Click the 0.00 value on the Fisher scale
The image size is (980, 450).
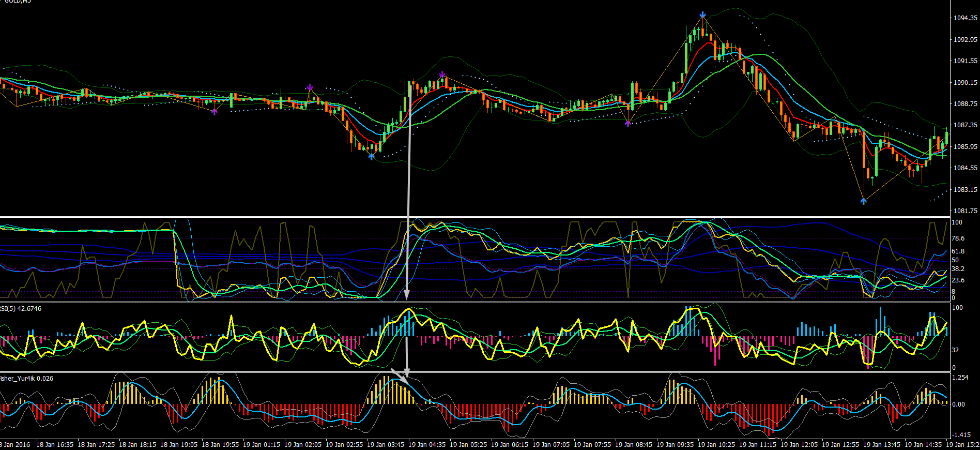click(x=959, y=404)
